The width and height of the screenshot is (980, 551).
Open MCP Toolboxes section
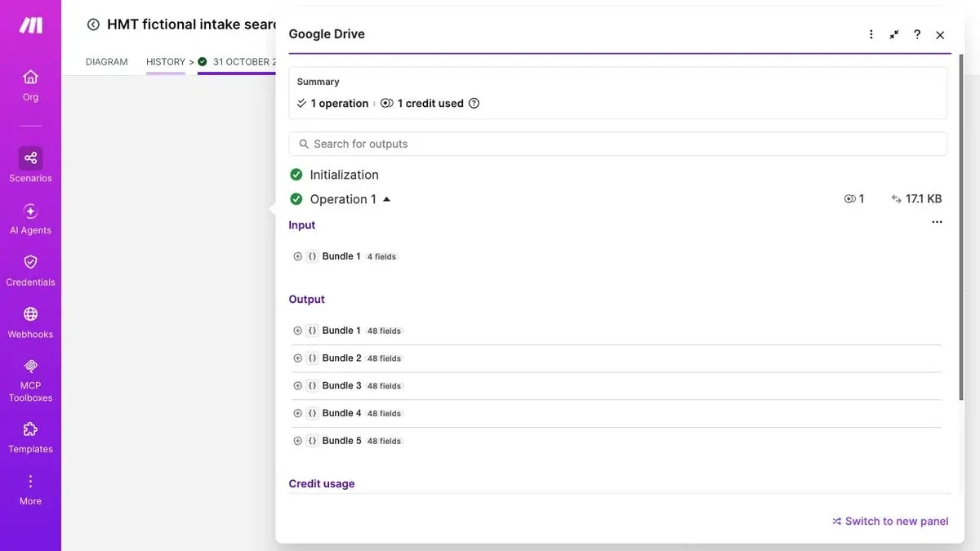30,380
